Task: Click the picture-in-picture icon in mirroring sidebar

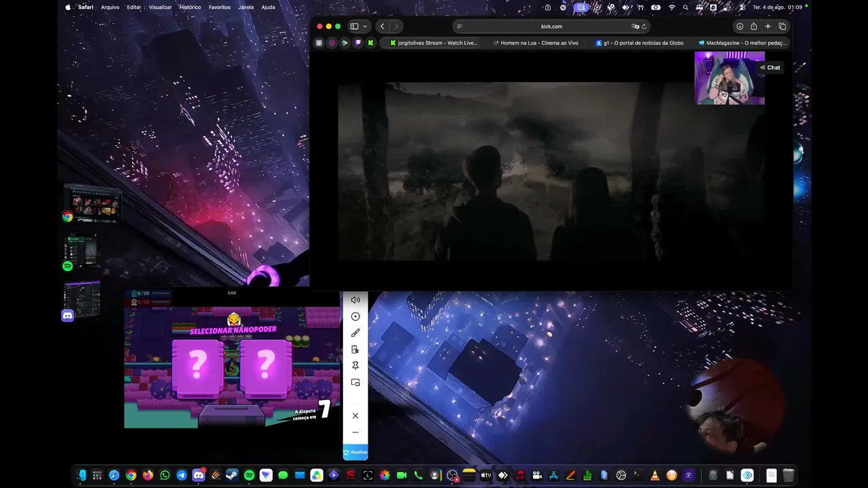Action: pos(355,382)
